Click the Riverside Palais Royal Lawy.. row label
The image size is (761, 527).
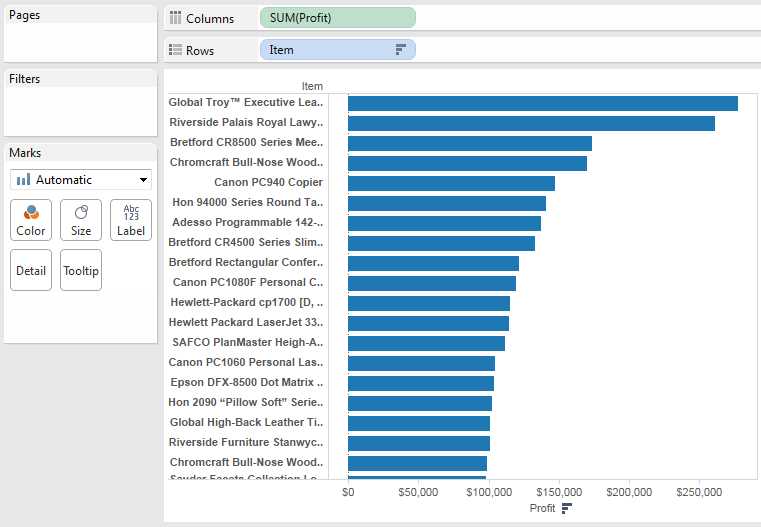coord(246,122)
